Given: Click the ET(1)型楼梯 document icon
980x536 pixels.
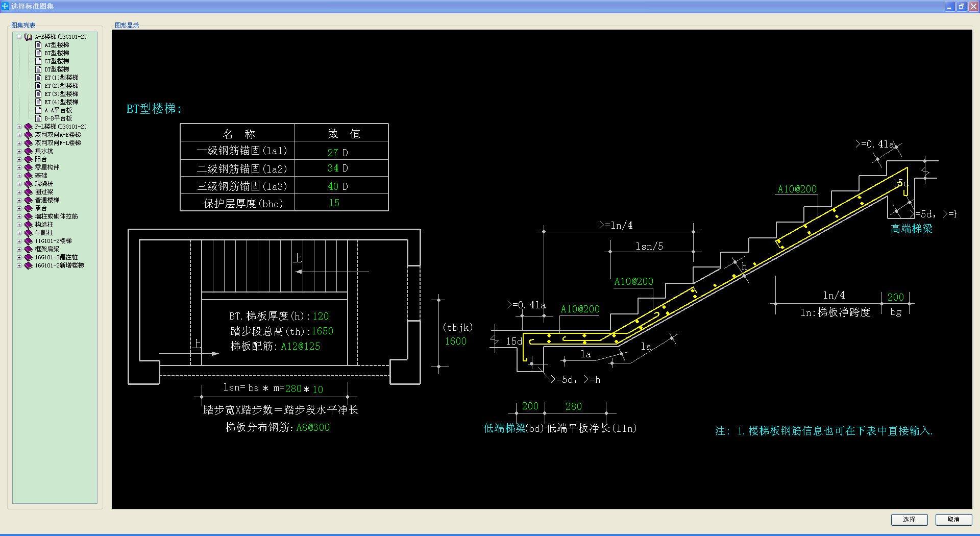Looking at the screenshot, I should point(38,78).
